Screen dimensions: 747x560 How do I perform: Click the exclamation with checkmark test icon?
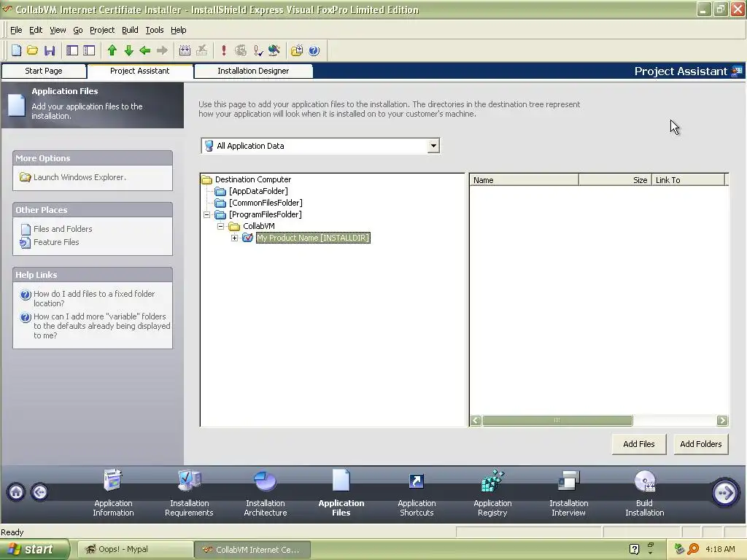point(258,50)
